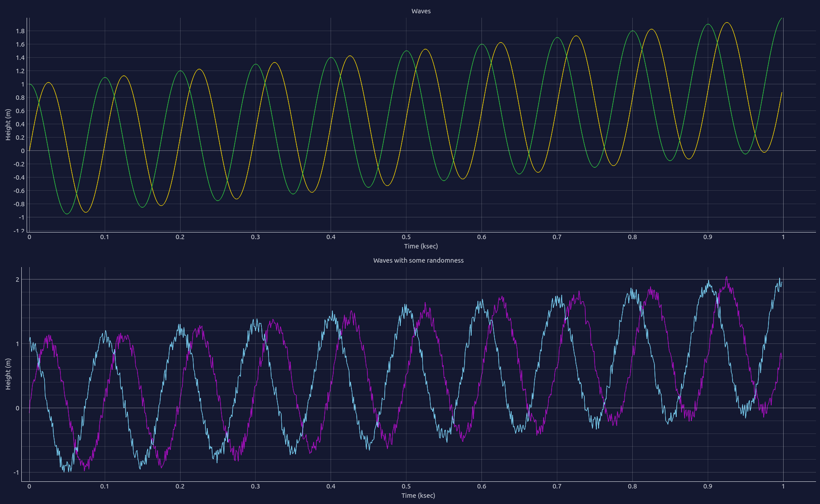Click the 1.8 tick on the Waves height axis
Viewport: 820px width, 504px height.
point(20,31)
